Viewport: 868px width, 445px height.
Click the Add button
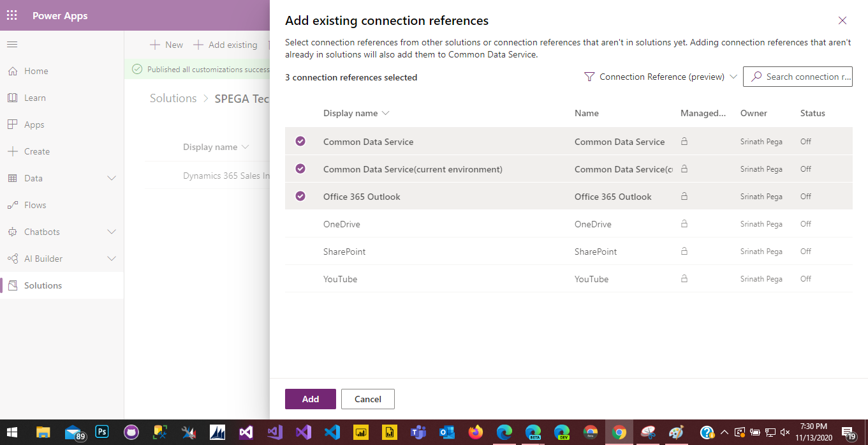(310, 398)
